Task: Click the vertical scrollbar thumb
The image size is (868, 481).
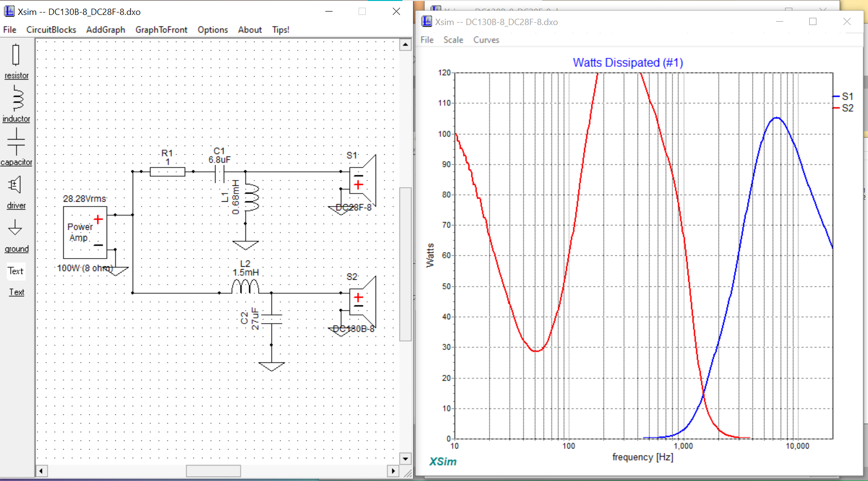Action: 405,264
